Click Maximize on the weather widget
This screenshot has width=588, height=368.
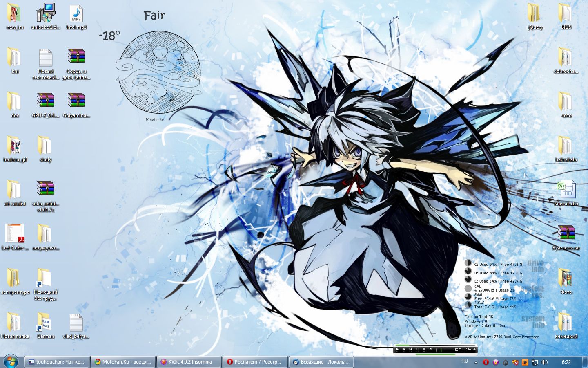[155, 119]
